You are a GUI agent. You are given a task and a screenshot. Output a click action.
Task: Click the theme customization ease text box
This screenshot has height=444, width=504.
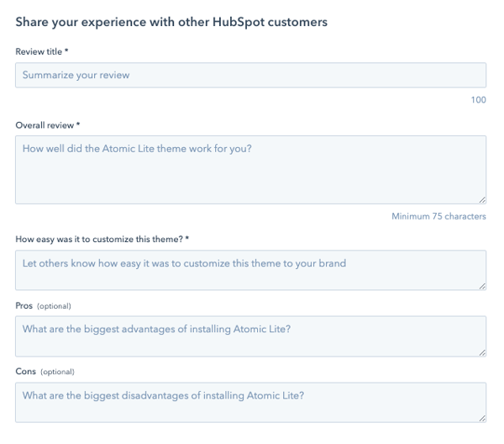click(250, 270)
